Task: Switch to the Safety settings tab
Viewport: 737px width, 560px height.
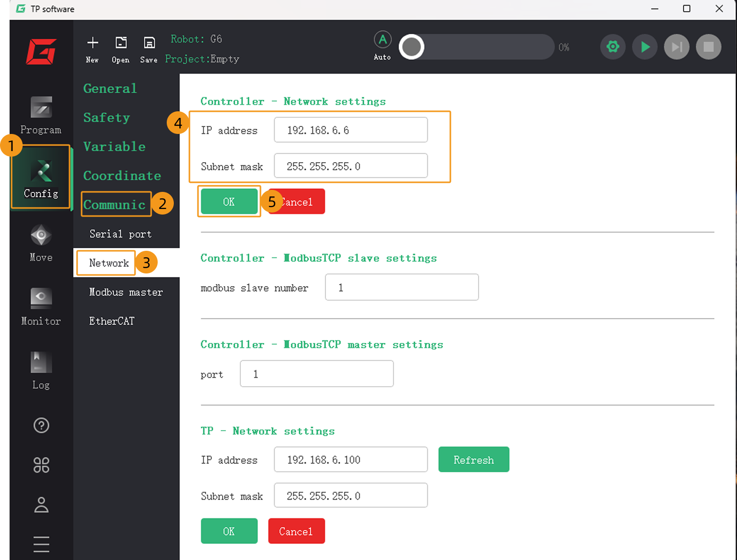Action: 107,117
